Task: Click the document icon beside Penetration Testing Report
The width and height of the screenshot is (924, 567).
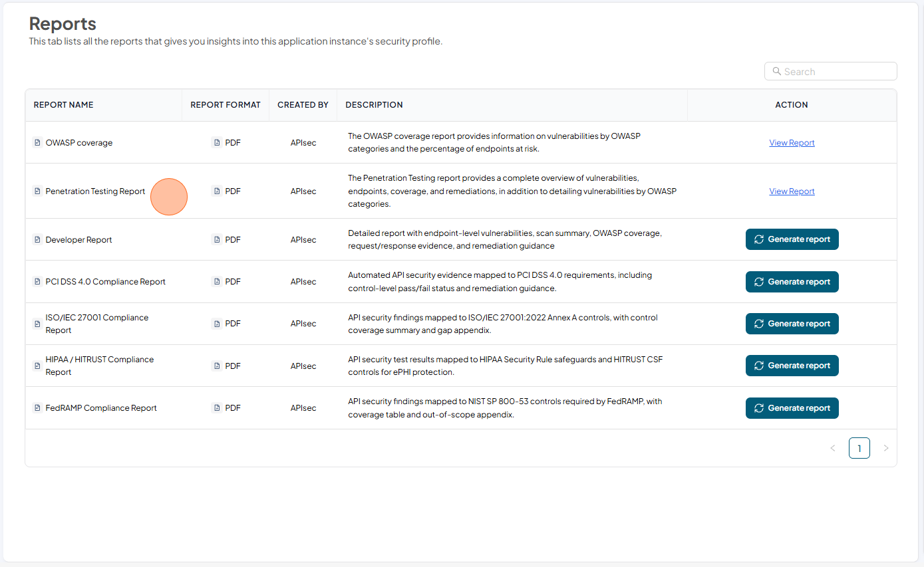Action: [x=37, y=191]
